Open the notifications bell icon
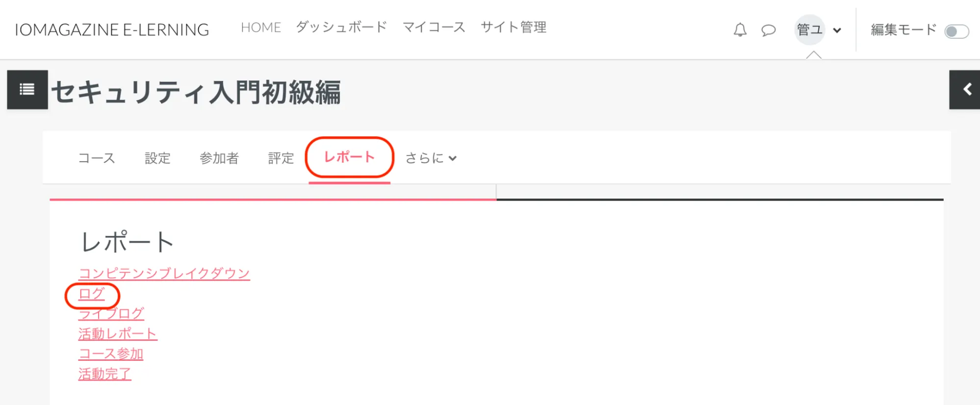This screenshot has height=405, width=980. pyautogui.click(x=740, y=30)
